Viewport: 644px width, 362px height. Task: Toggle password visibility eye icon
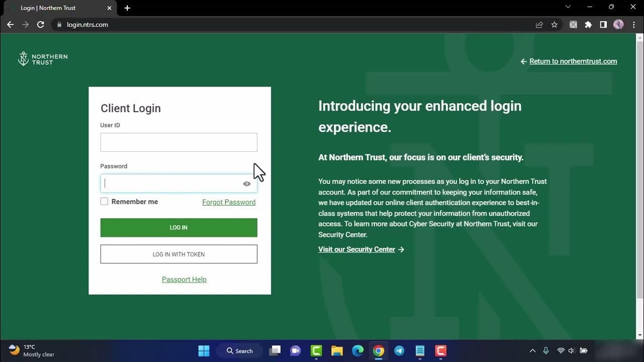pyautogui.click(x=247, y=184)
